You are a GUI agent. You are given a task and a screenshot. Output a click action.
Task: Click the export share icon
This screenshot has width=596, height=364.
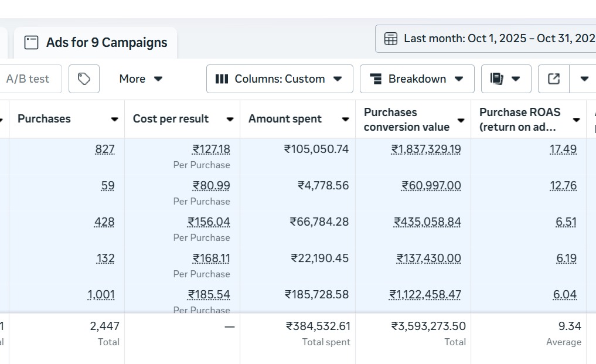[554, 79]
